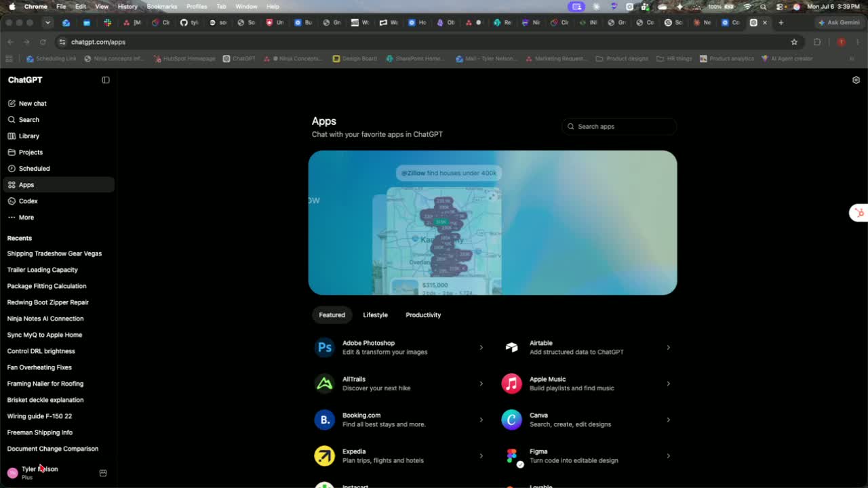Open the Window menu
Image resolution: width=868 pixels, height=488 pixels.
tap(246, 7)
